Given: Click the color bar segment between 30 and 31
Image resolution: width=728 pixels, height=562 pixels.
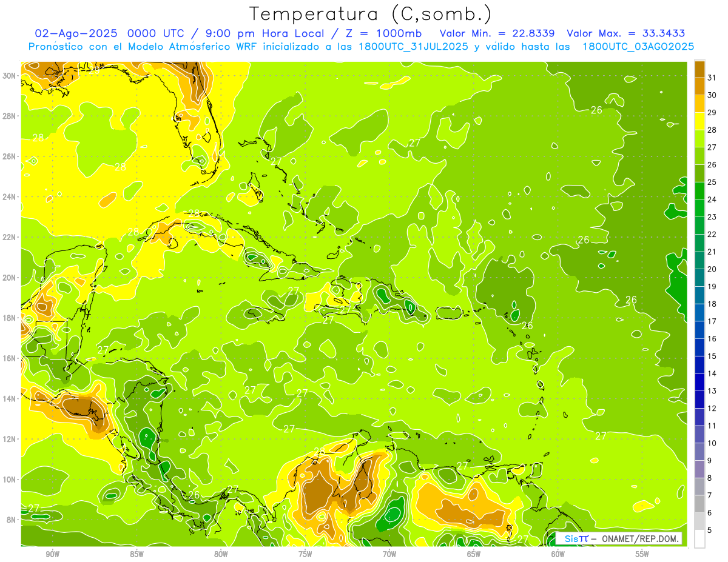Looking at the screenshot, I should coord(699,86).
